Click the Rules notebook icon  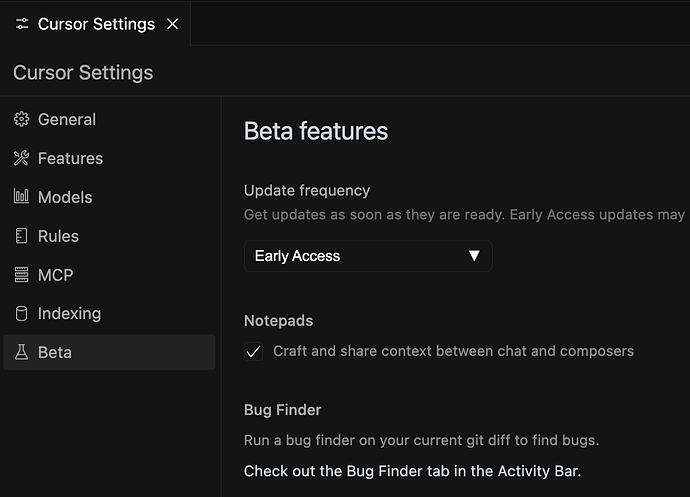(21, 236)
